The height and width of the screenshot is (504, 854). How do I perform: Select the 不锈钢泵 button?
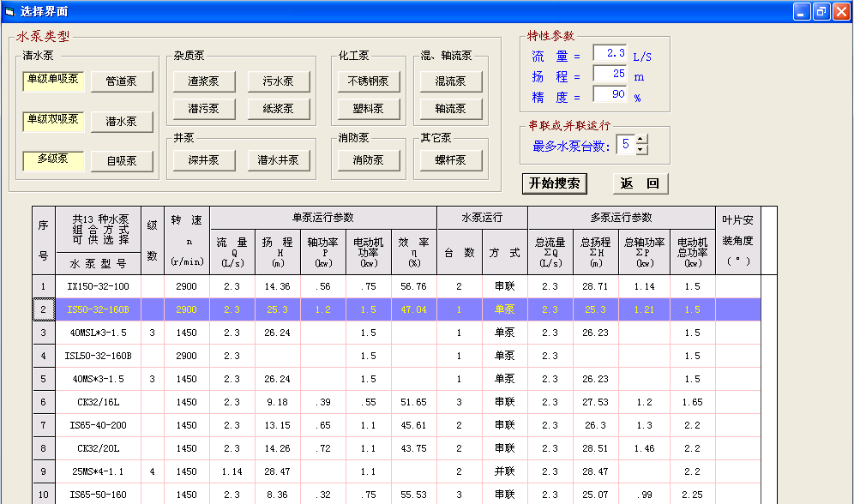click(x=369, y=81)
